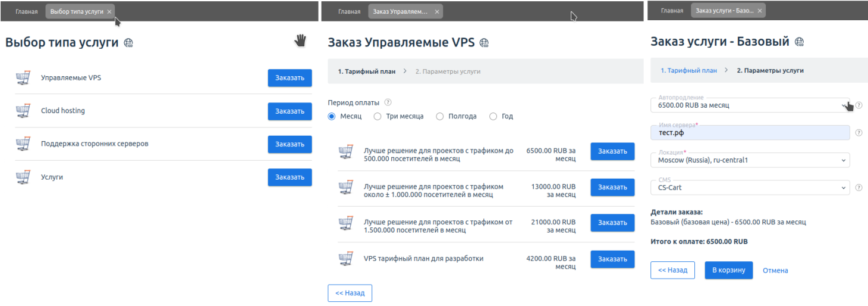Click << Назад on service parameters page
868x306 pixels.
tap(673, 270)
